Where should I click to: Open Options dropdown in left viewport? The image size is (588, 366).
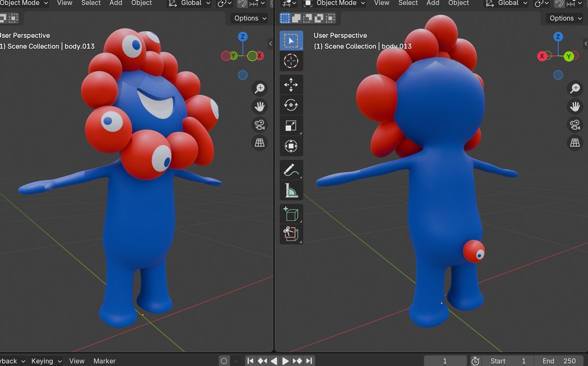tap(249, 18)
